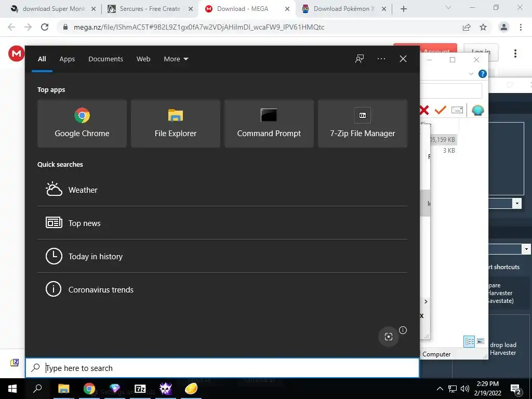Click the quick searches info icon
Screen dimensions: 532x399
(x=403, y=330)
